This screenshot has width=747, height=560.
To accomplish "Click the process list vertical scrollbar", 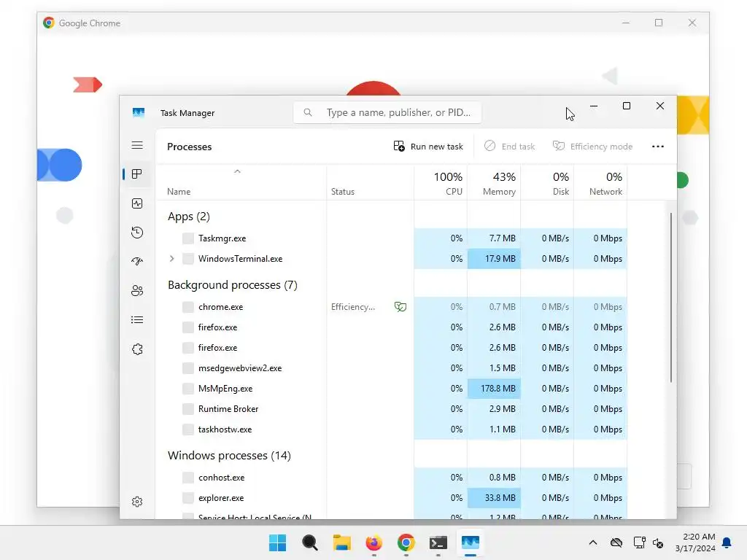I will pos(671,297).
